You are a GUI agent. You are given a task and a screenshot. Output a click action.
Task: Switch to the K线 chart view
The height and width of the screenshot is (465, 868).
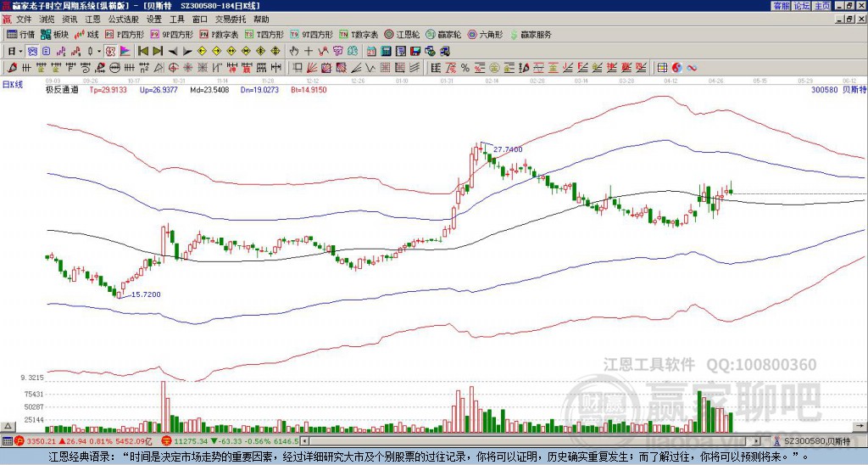click(x=86, y=34)
